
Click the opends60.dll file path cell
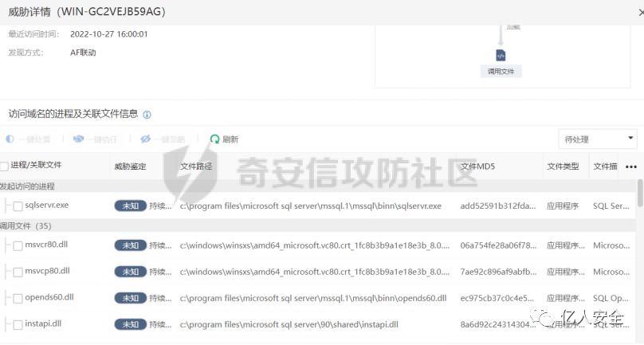(313, 299)
